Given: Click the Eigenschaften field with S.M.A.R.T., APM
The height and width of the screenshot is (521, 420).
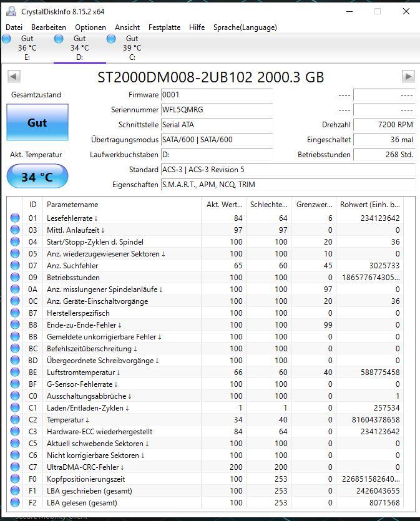Looking at the screenshot, I should [x=288, y=185].
